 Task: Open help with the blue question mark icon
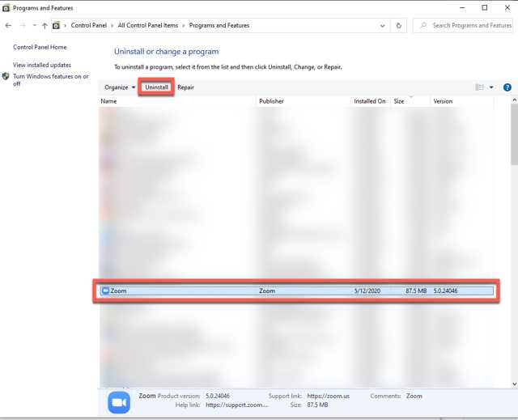click(507, 87)
